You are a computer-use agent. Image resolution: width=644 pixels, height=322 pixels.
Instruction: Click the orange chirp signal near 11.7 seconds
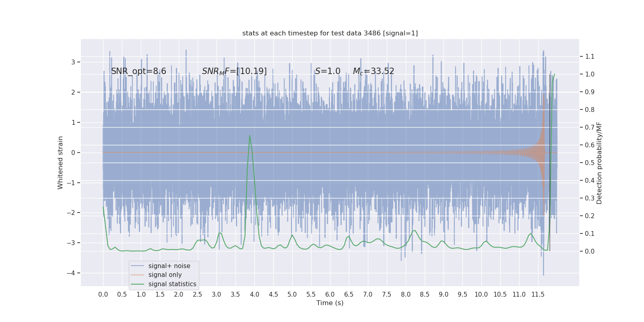[x=543, y=153]
